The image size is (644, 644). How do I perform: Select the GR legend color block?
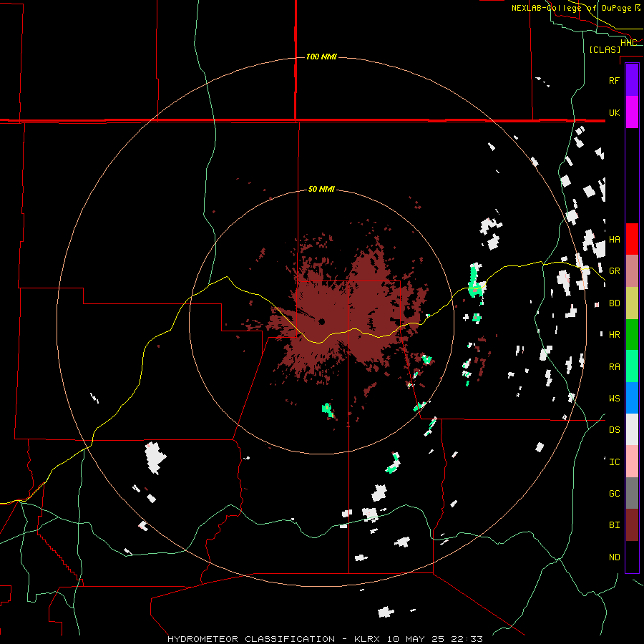pyautogui.click(x=632, y=270)
